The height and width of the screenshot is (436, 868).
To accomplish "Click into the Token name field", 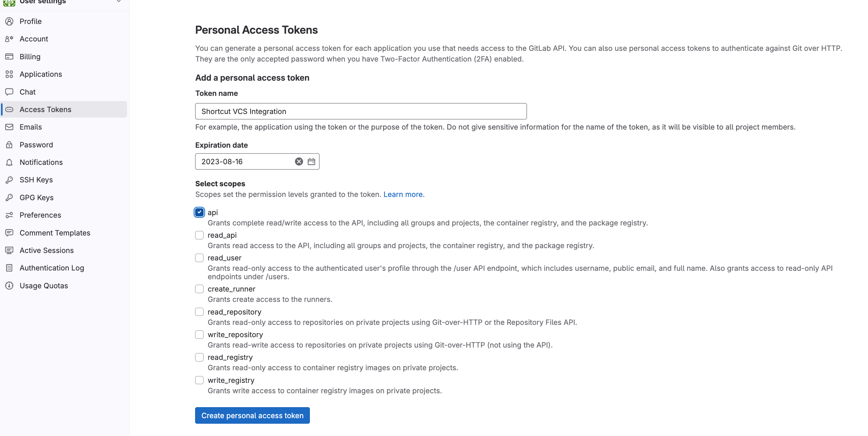I will 360,111.
